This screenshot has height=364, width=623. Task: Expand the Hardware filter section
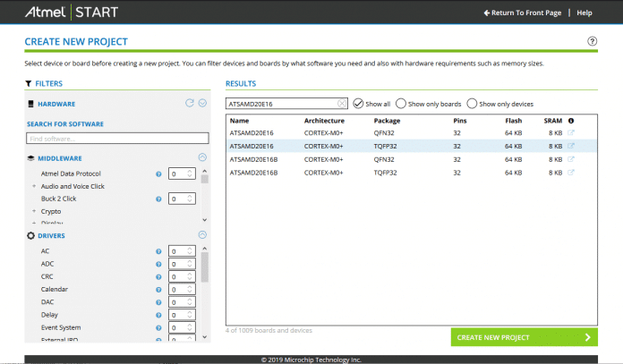(202, 103)
